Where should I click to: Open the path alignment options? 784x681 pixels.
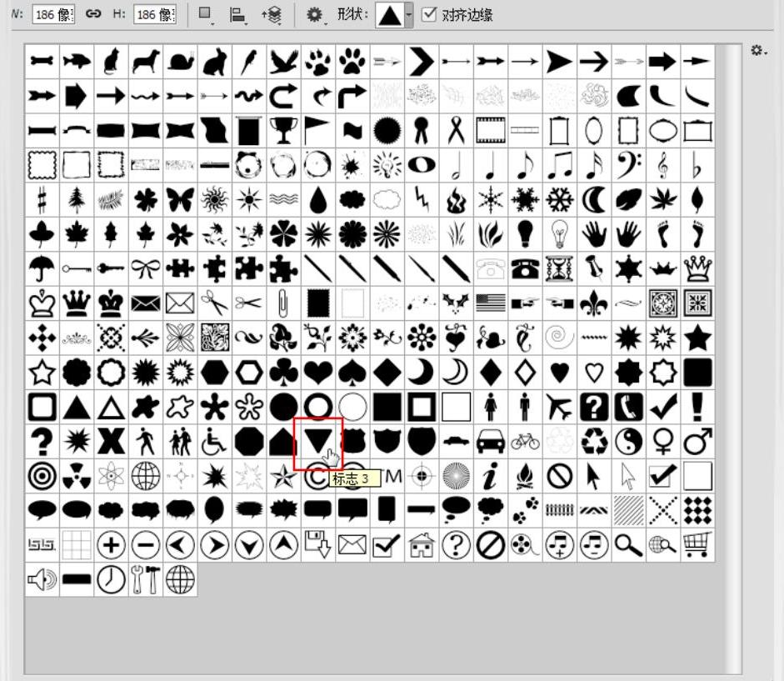point(238,15)
